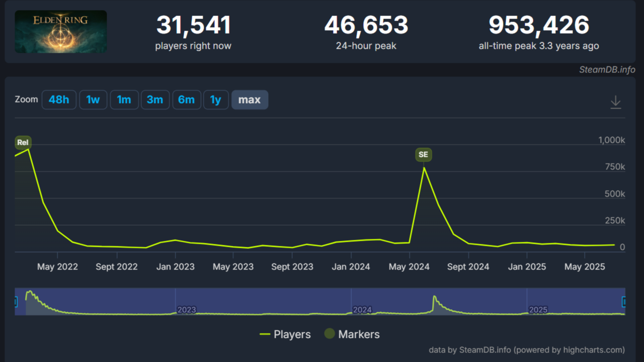Click the 46,653 24-hour peak figure
The image size is (644, 362).
point(366,25)
